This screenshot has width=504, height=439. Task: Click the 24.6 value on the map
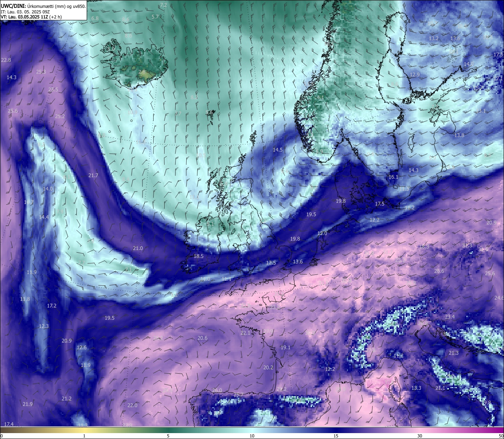tap(499, 298)
